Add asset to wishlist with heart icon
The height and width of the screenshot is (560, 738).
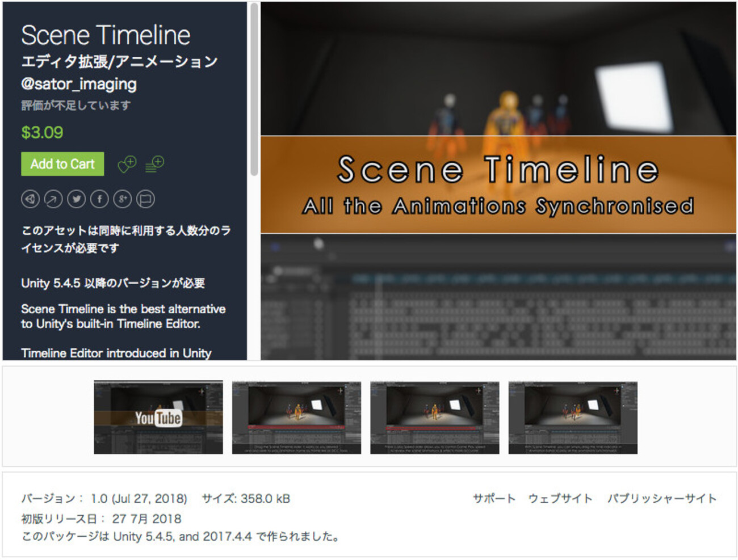(127, 164)
